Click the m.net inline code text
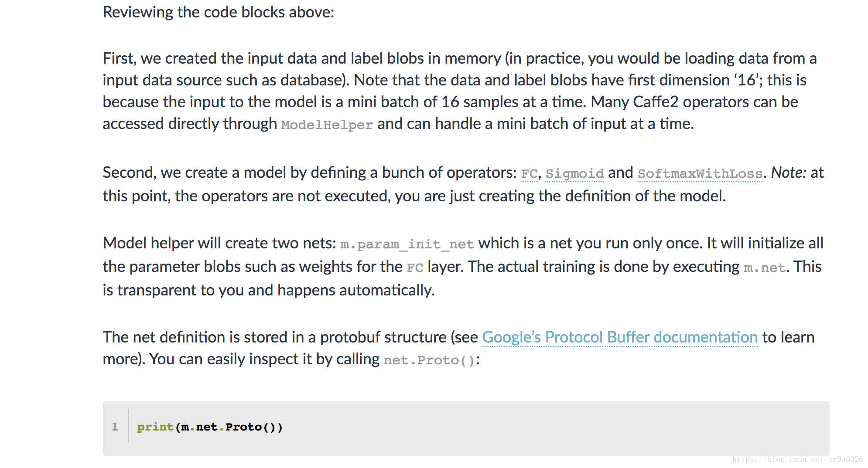The image size is (868, 468). (765, 267)
